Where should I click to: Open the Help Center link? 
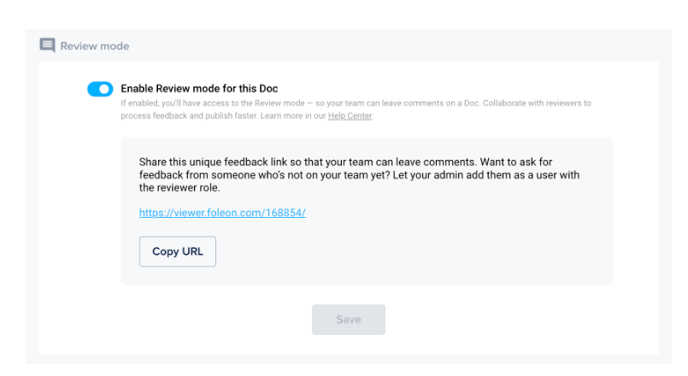tap(350, 116)
